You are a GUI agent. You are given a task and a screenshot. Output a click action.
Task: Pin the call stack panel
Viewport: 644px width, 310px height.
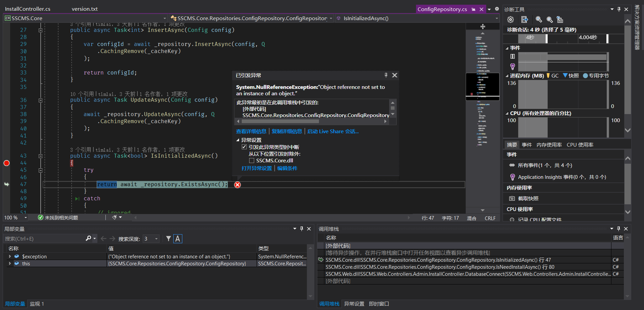(618, 228)
